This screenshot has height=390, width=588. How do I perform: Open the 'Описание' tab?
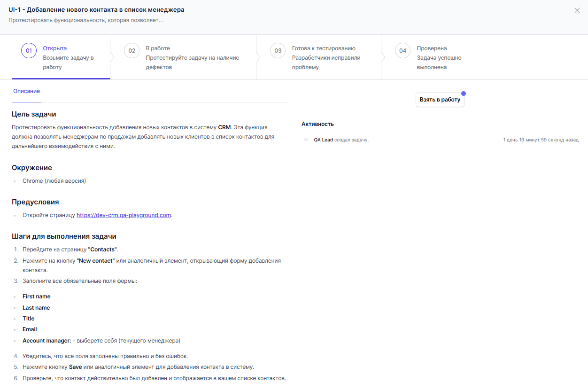(x=26, y=91)
